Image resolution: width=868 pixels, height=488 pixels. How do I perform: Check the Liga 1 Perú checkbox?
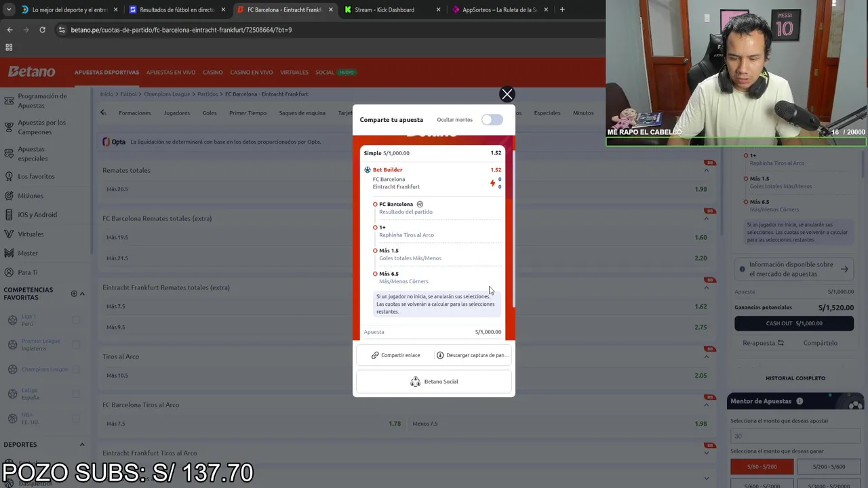[76, 320]
